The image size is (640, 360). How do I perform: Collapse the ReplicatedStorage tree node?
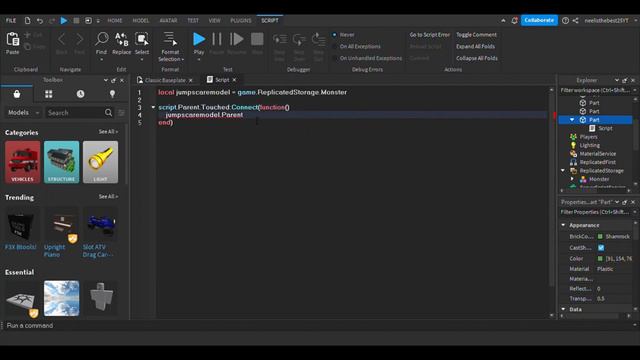point(563,171)
